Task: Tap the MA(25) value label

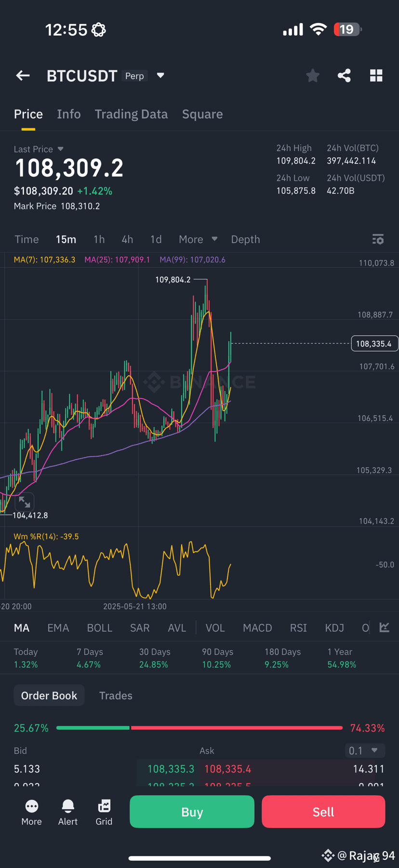Action: tap(117, 259)
